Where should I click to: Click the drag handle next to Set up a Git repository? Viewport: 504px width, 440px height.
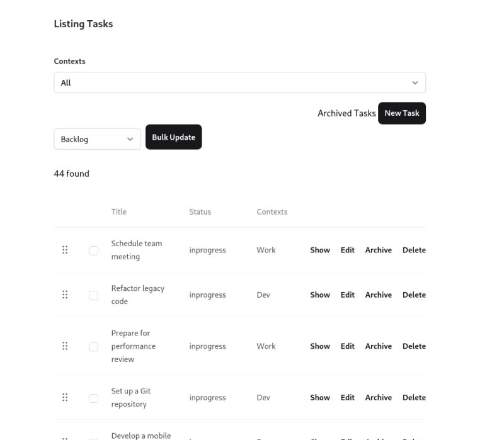(x=65, y=397)
